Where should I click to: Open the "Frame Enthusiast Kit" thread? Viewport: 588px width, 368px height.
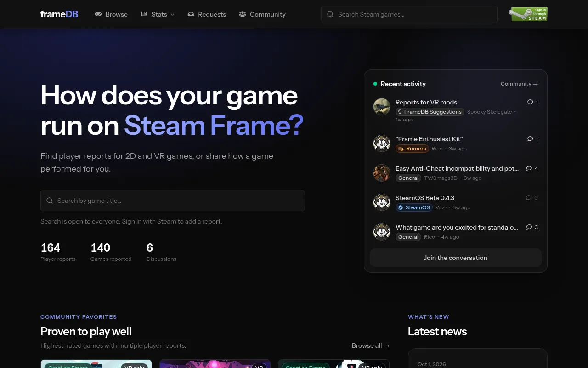point(429,139)
